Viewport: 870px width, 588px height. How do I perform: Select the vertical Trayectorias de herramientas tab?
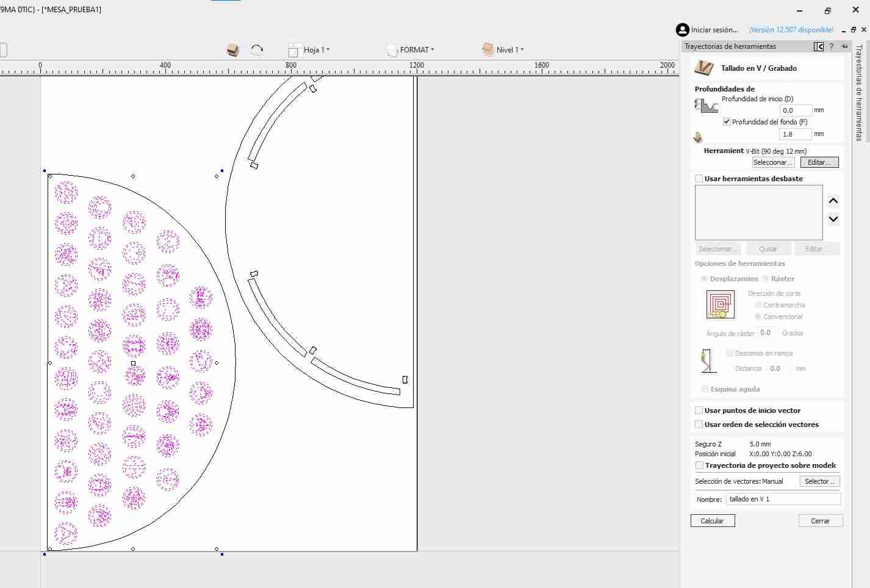pos(859,93)
